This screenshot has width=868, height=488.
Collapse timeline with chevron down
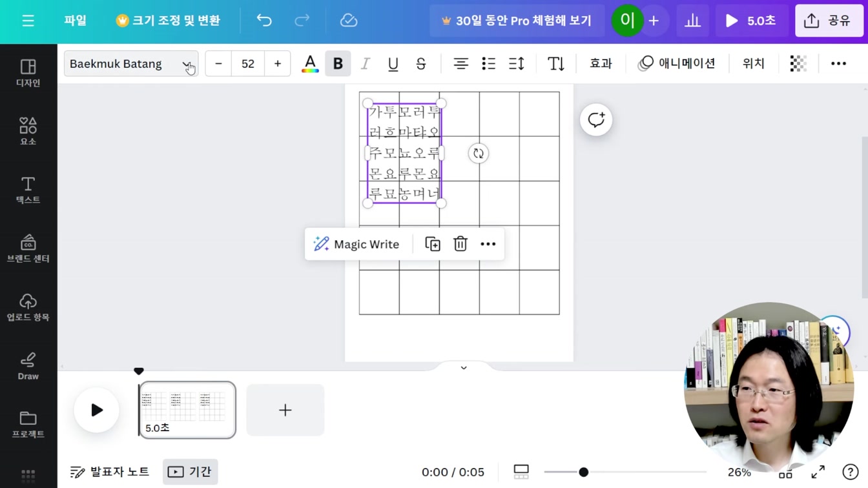coord(464,367)
